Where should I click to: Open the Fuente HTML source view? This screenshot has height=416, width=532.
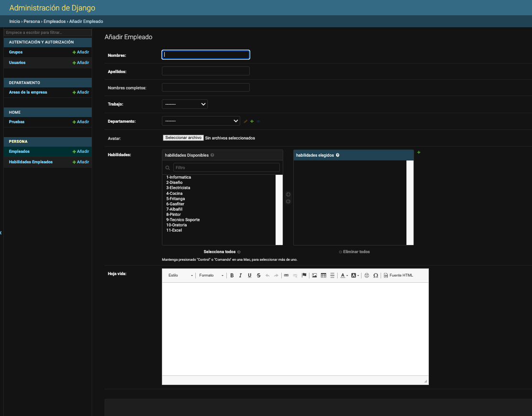click(x=398, y=275)
